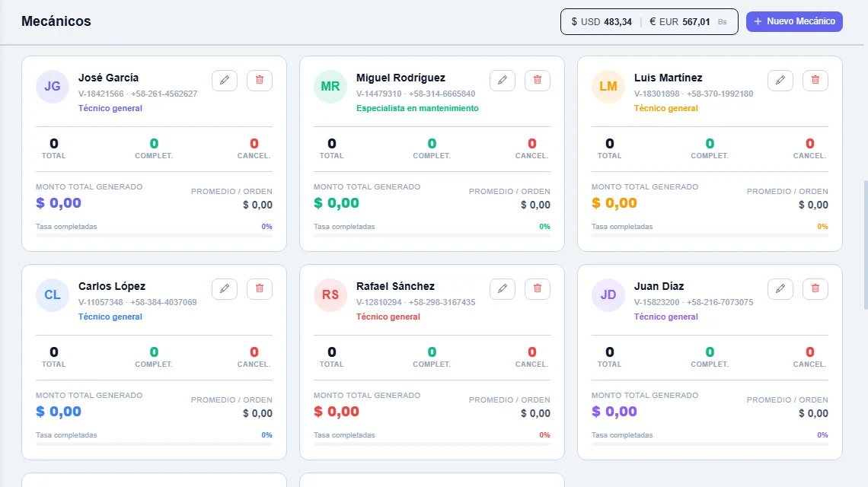Edit Luis Martínez with the pencil icon

(x=780, y=80)
